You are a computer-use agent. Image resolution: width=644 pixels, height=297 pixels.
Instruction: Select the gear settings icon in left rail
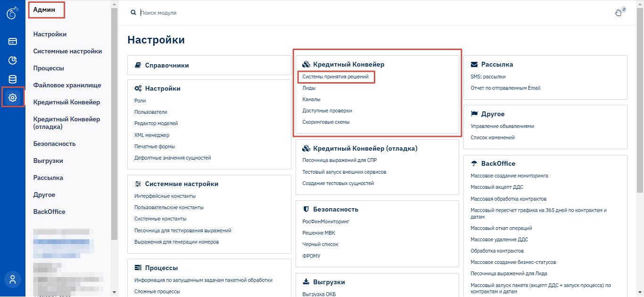13,98
